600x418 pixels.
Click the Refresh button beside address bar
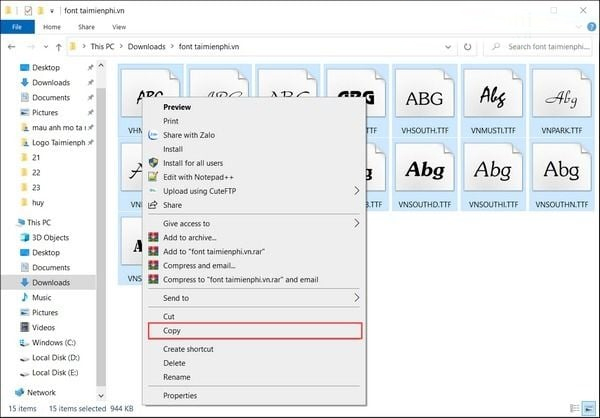(x=467, y=47)
